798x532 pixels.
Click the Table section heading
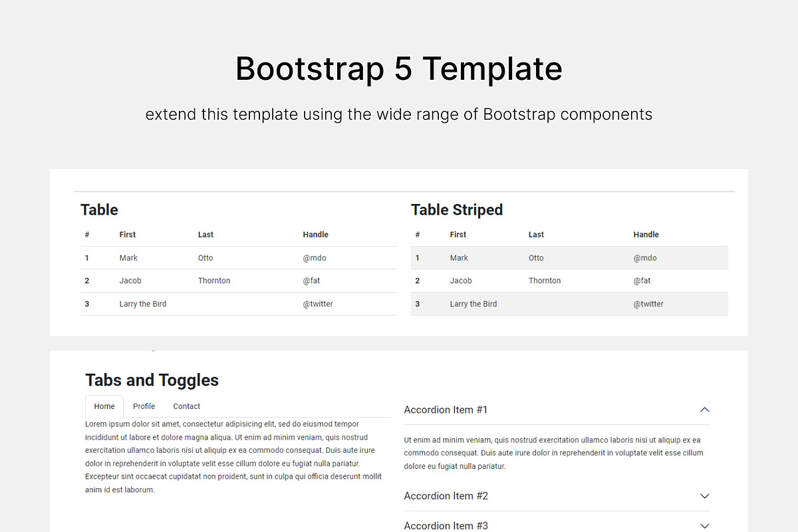click(x=99, y=210)
